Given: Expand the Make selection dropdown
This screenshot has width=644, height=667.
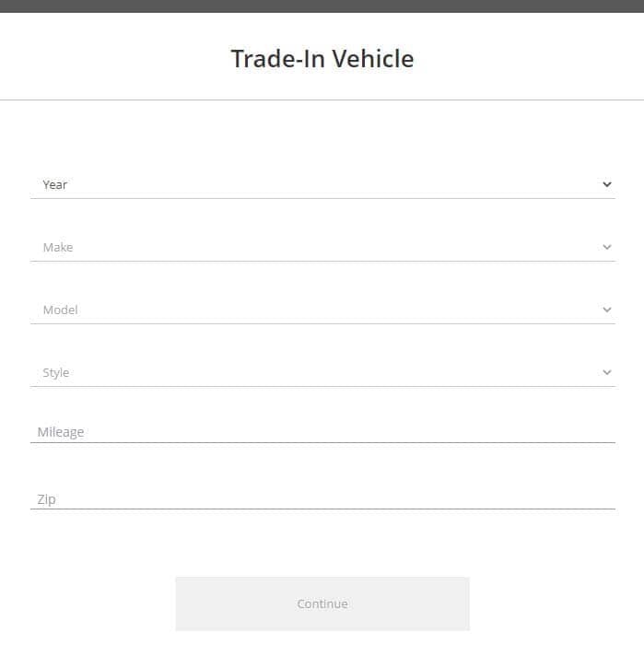Looking at the screenshot, I should point(322,247).
